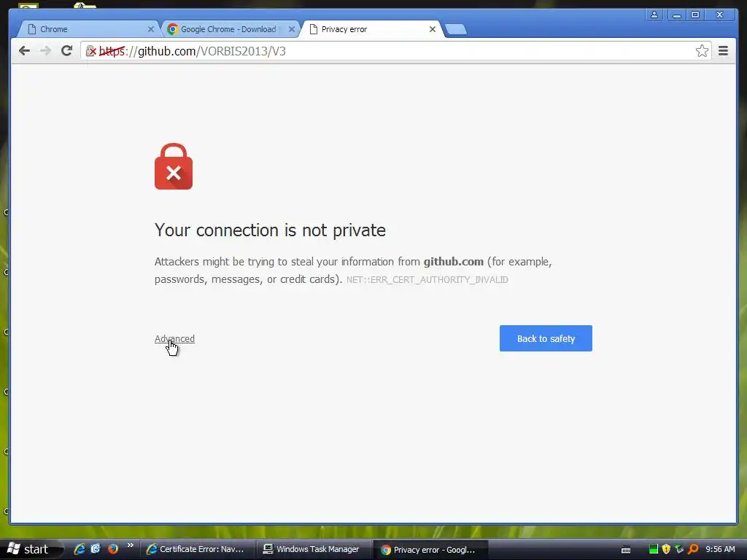The width and height of the screenshot is (747, 560).
Task: Open the Windows start menu
Action: click(x=29, y=549)
